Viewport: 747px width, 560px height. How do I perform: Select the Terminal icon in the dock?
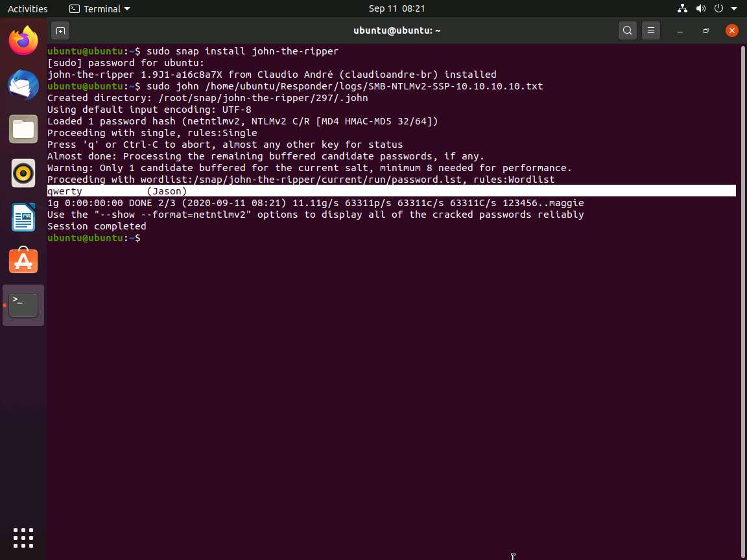(x=23, y=305)
